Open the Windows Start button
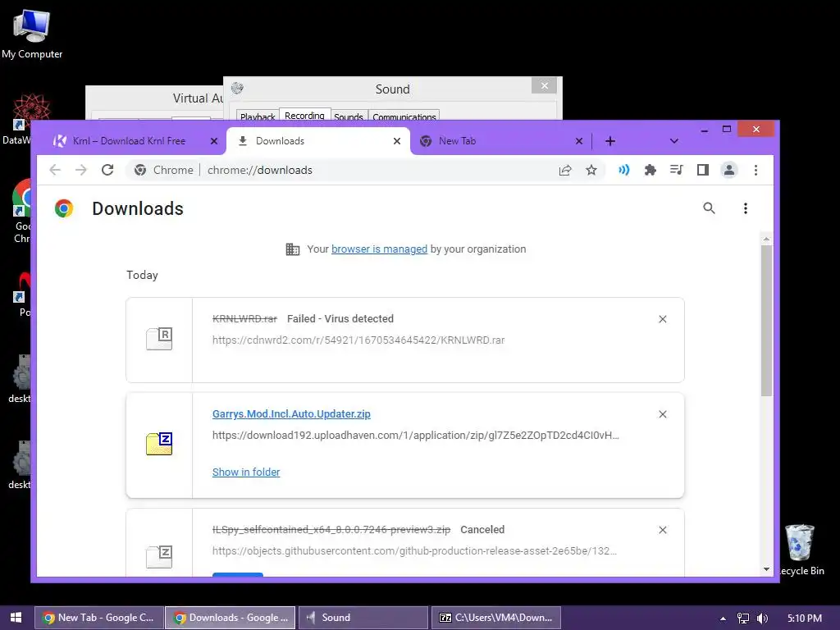The height and width of the screenshot is (630, 840). click(x=16, y=618)
